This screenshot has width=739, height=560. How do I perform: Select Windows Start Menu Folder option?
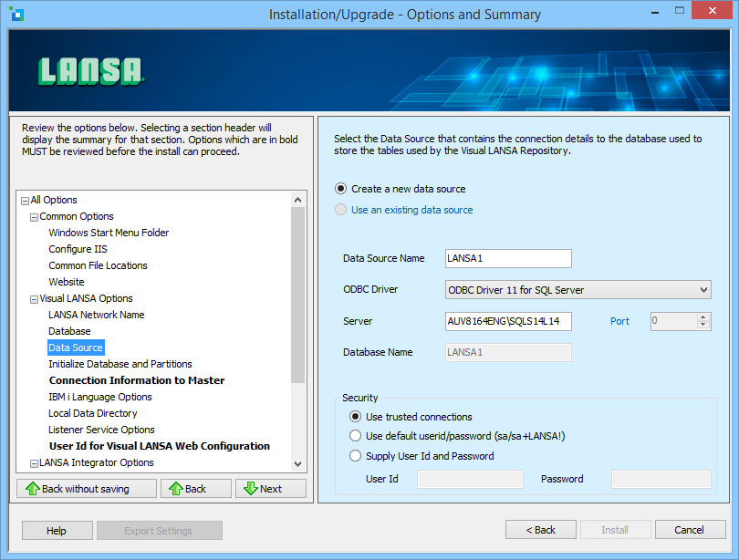109,233
